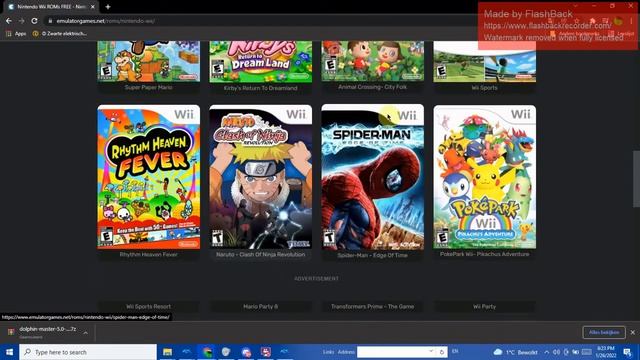Open the Super Paper Mario cover thumbnail

(149, 61)
